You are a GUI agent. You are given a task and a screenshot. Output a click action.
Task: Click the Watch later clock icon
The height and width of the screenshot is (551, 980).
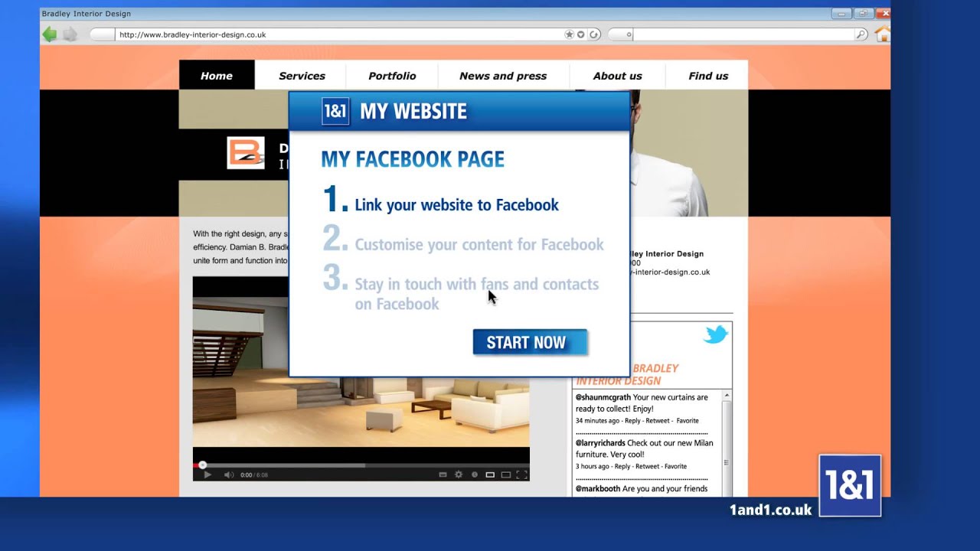475,474
